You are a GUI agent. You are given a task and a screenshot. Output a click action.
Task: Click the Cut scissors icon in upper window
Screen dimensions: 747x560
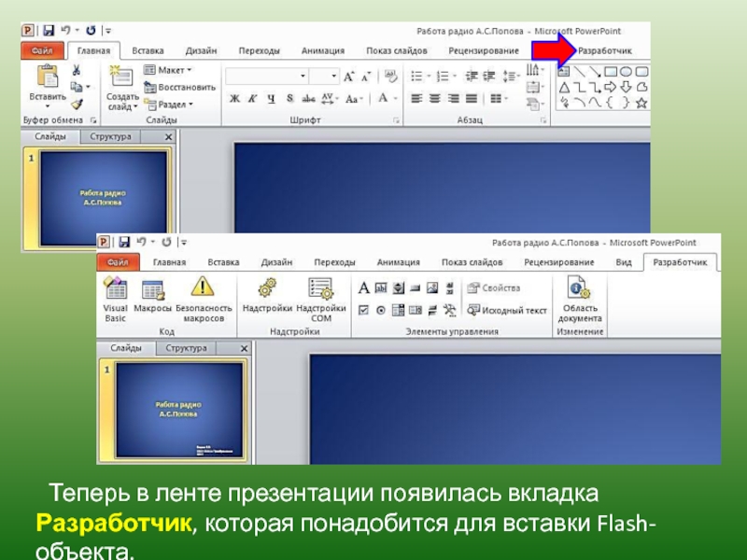[77, 71]
